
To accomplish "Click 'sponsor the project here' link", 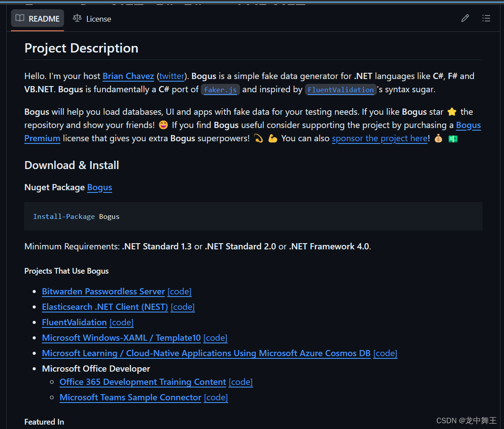I will (x=380, y=139).
